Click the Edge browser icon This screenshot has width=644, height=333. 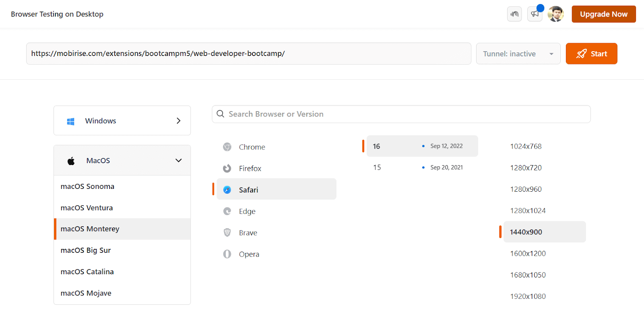(227, 211)
